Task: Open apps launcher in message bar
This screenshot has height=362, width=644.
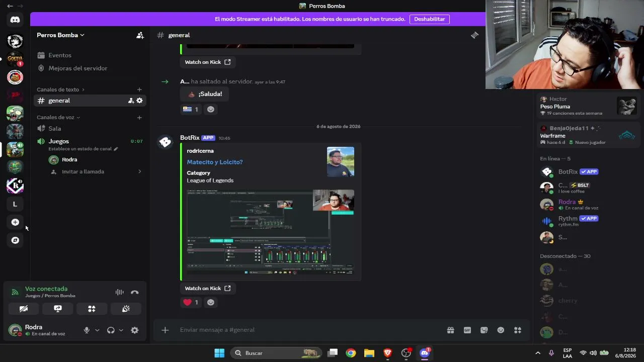Action: (x=518, y=330)
